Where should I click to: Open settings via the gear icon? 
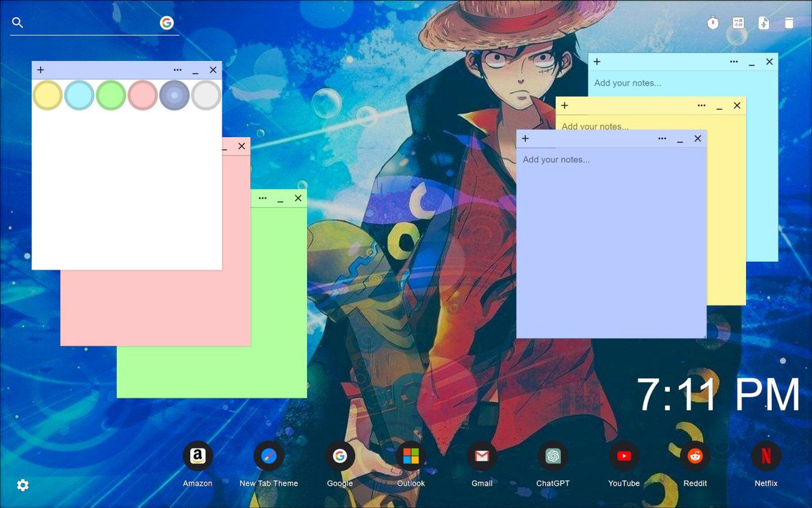pos(23,485)
